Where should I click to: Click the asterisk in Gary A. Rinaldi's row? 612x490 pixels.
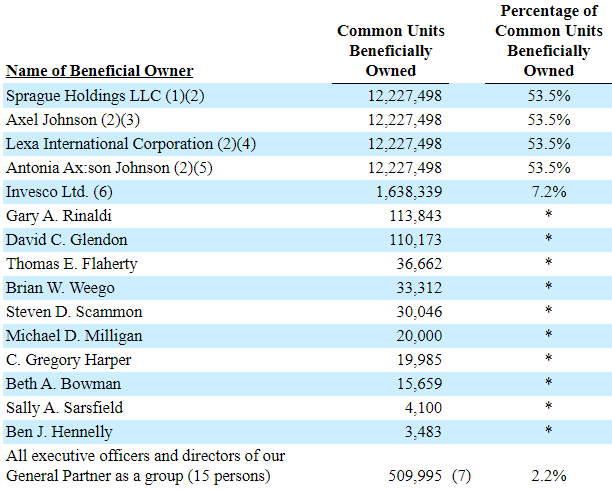tap(549, 214)
